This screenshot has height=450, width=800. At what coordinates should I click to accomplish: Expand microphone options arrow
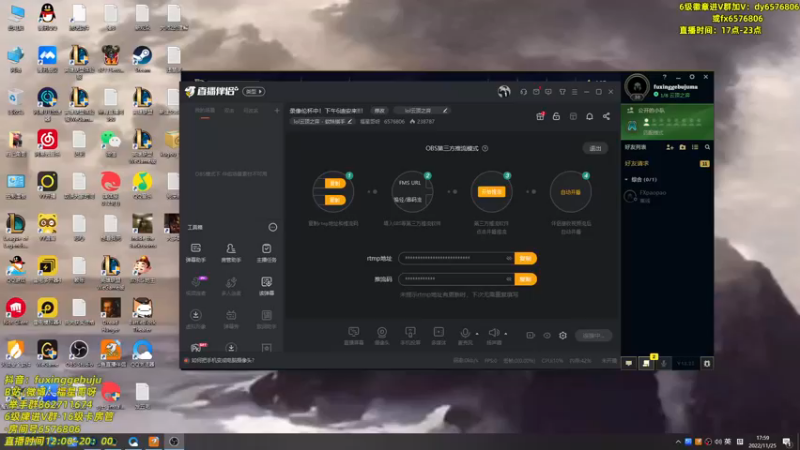477,334
